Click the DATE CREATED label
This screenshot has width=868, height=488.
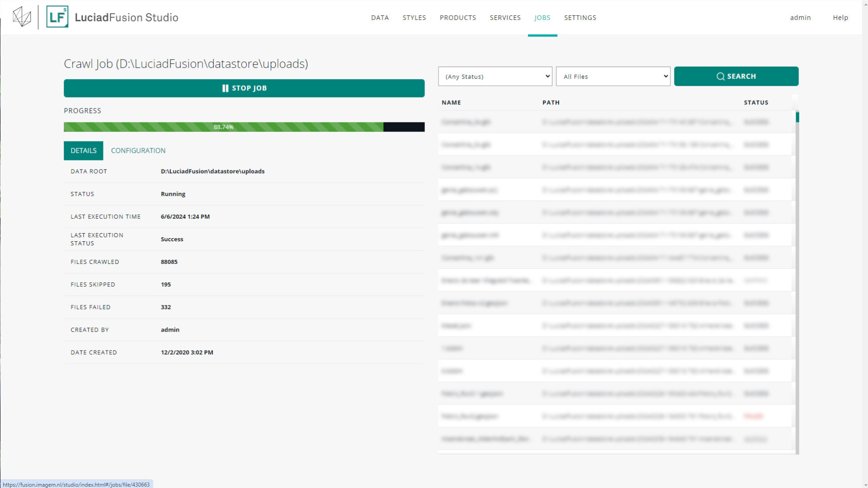[x=94, y=352]
